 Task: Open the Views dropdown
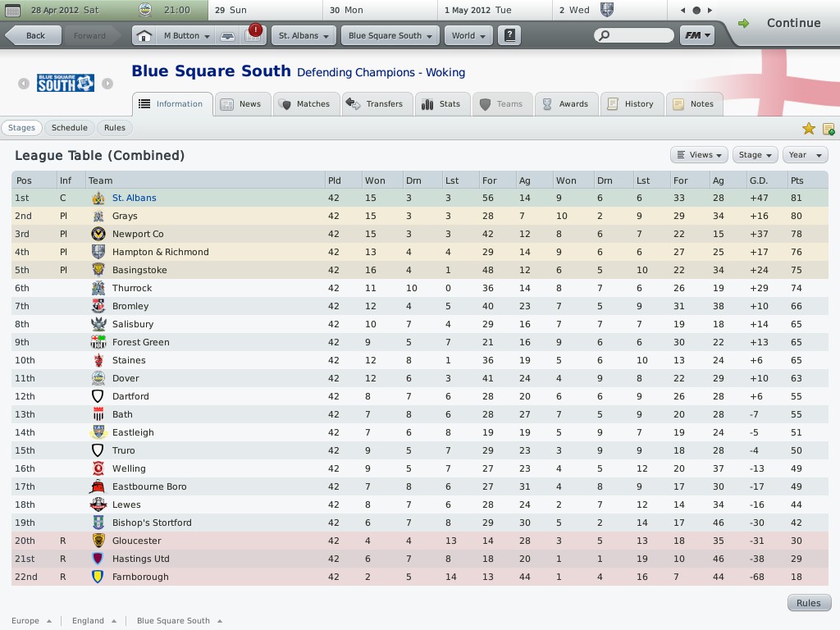coord(700,155)
